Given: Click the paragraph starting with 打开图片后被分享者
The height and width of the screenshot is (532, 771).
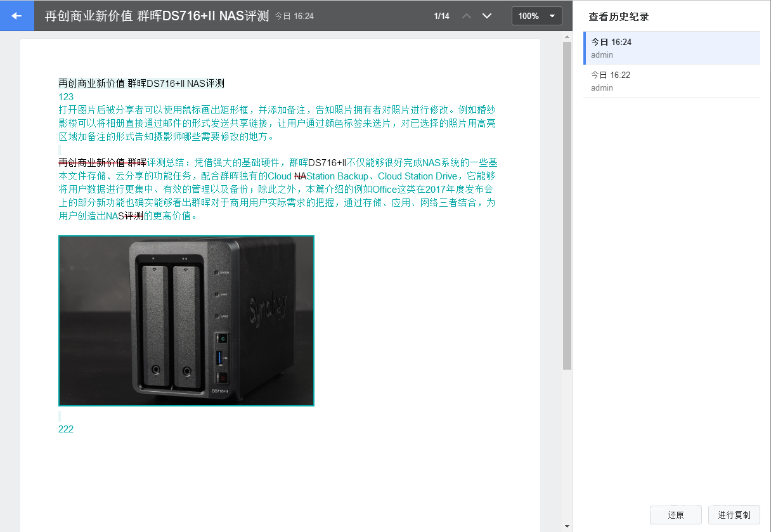Looking at the screenshot, I should pos(277,123).
